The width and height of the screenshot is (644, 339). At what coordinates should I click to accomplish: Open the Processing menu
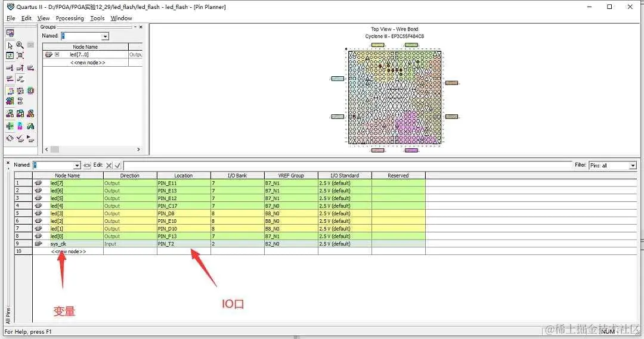tap(70, 18)
